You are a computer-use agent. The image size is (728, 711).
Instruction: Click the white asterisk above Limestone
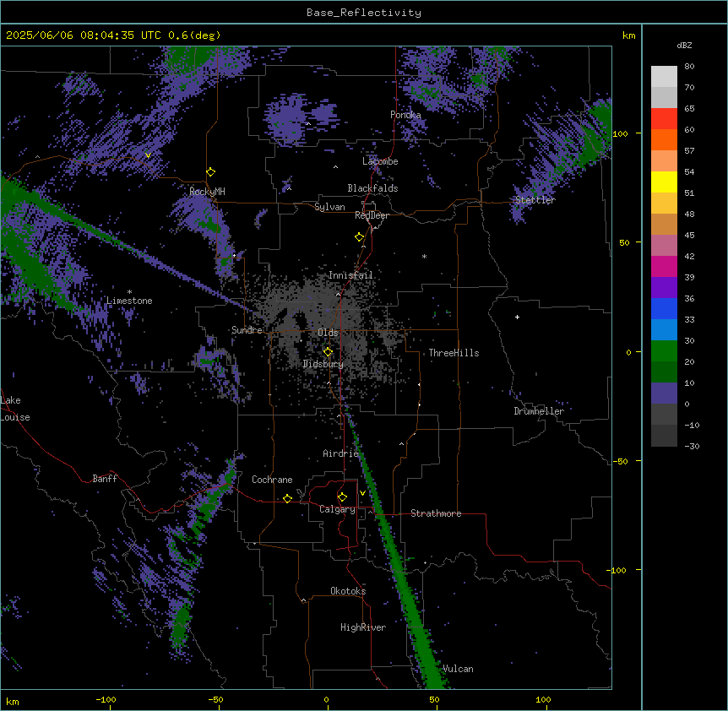pos(129,292)
